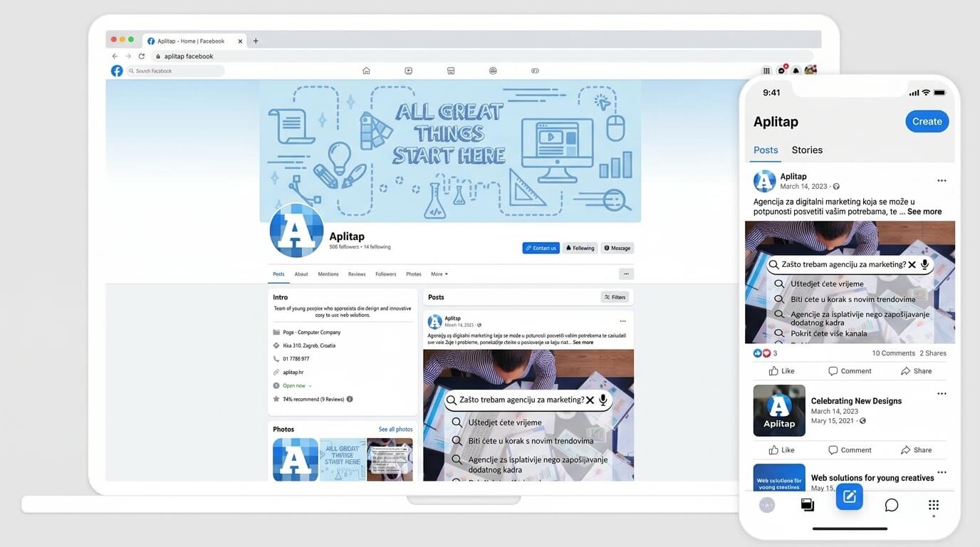Select the About tab on the laptop page
The height and width of the screenshot is (547, 980).
coord(301,274)
